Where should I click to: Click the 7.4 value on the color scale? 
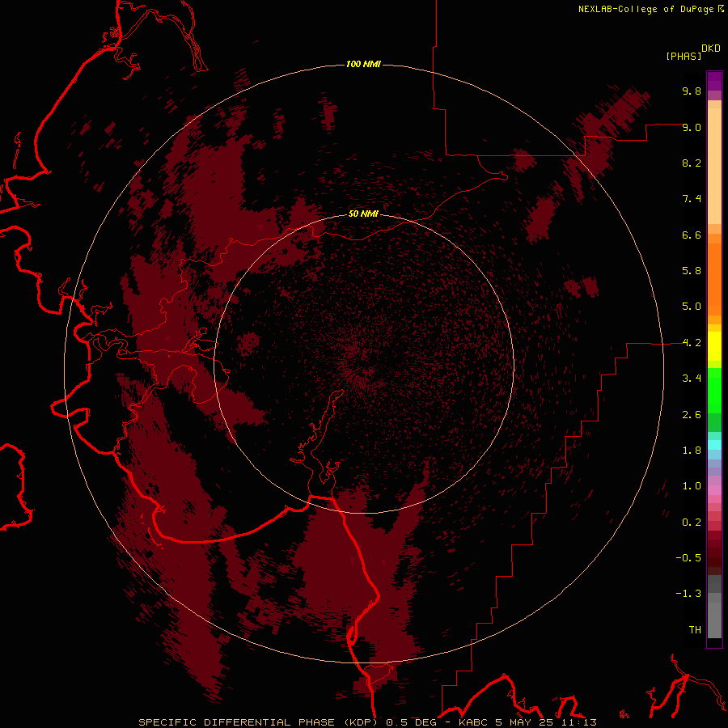click(x=692, y=199)
